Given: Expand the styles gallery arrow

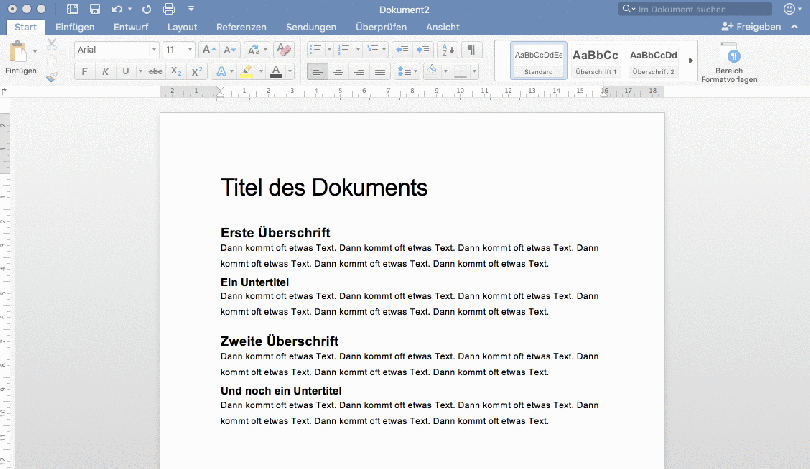Looking at the screenshot, I should pos(690,60).
